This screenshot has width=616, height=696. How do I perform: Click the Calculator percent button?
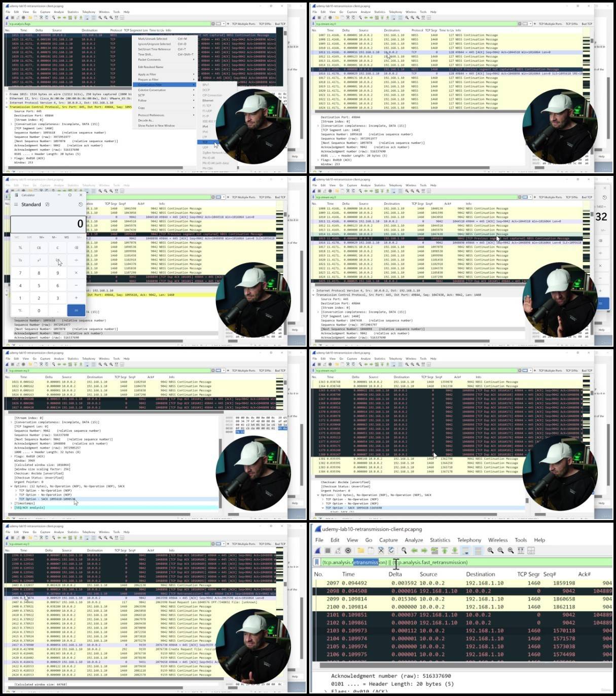(20, 248)
